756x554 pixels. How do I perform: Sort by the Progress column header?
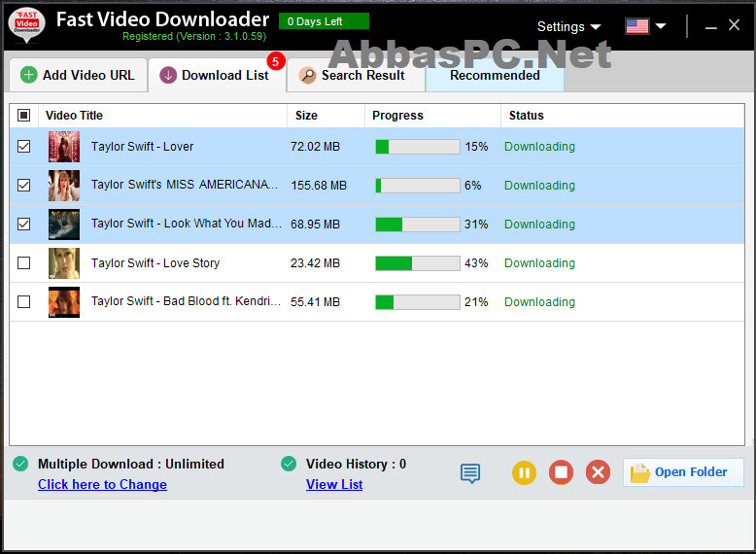[432, 116]
